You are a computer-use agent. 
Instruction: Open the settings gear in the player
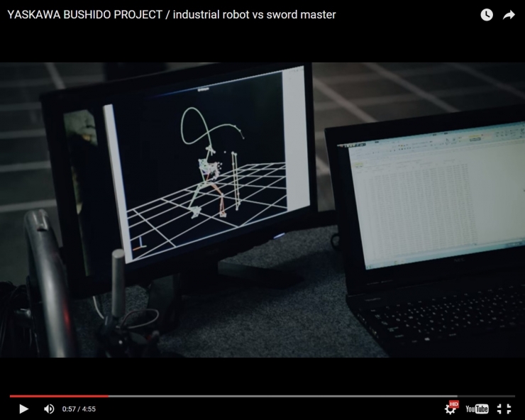pyautogui.click(x=450, y=409)
